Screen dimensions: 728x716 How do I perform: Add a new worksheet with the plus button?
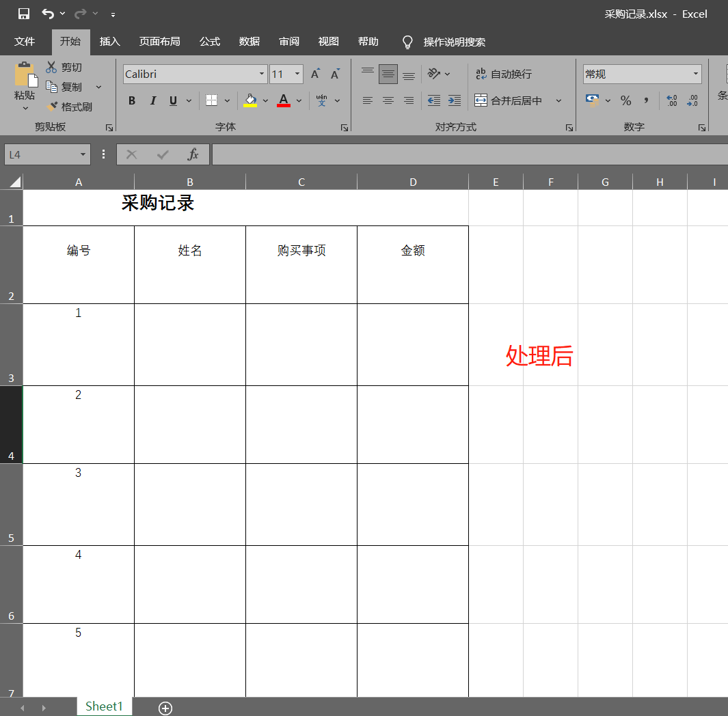[165, 706]
